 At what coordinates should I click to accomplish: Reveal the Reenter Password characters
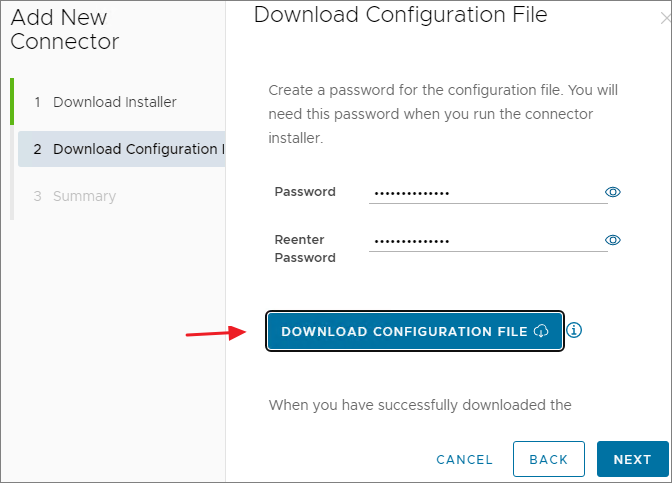click(x=613, y=240)
